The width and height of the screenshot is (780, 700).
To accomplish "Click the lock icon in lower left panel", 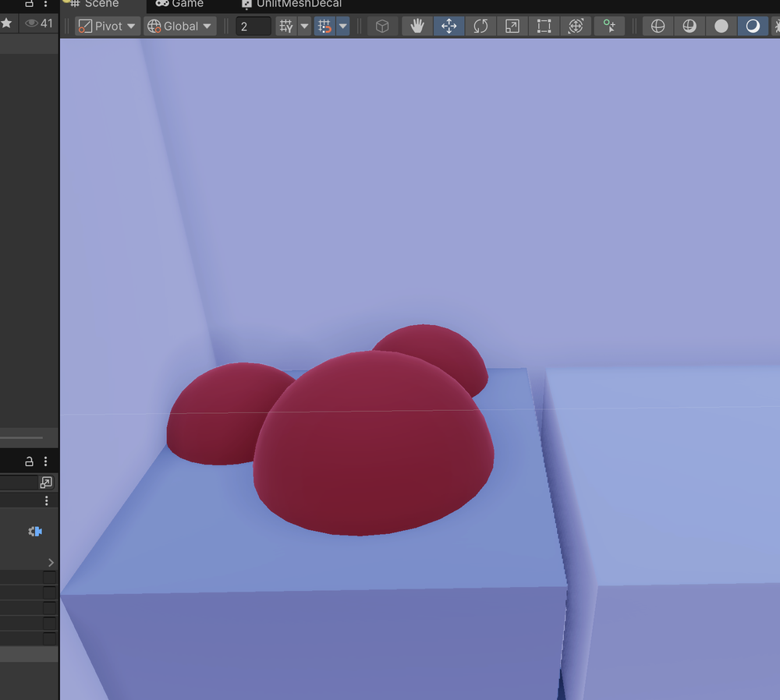I will click(30, 461).
